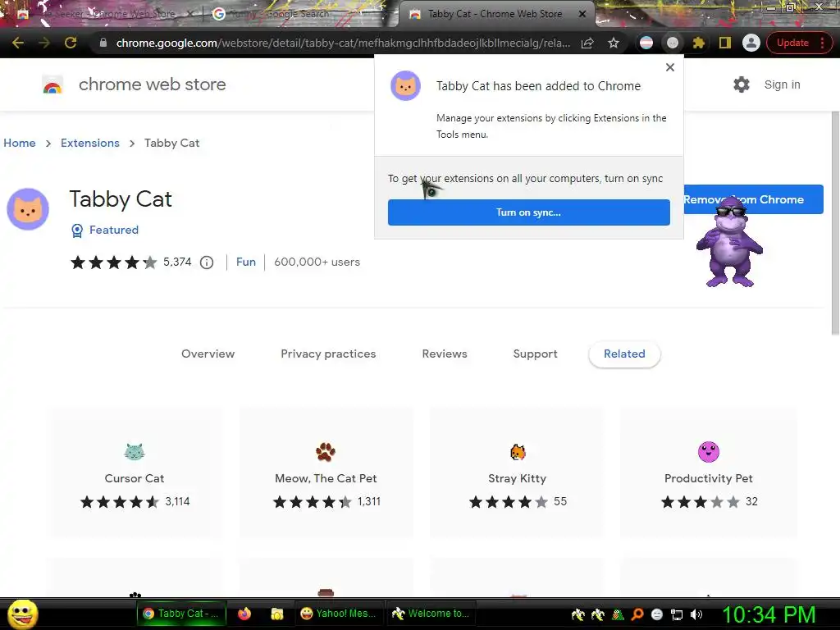
Task: Open the Reviews tab
Action: [445, 354]
